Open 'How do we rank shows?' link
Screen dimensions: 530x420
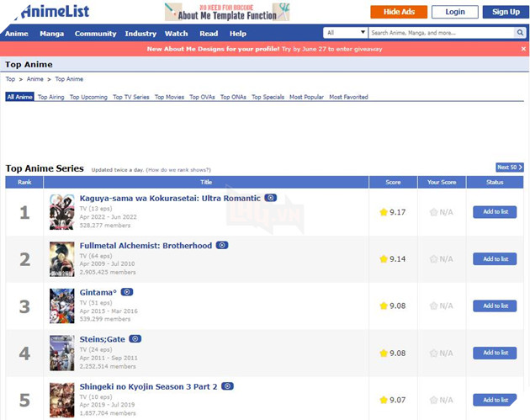(179, 169)
